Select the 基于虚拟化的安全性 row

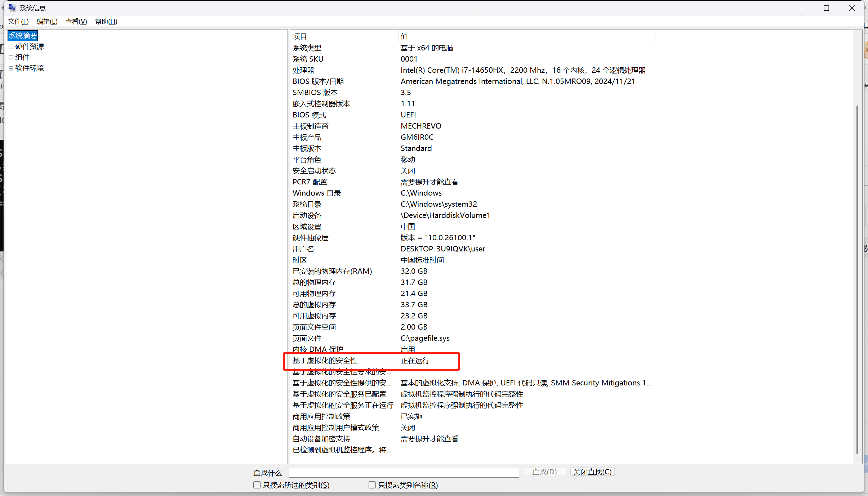point(325,361)
